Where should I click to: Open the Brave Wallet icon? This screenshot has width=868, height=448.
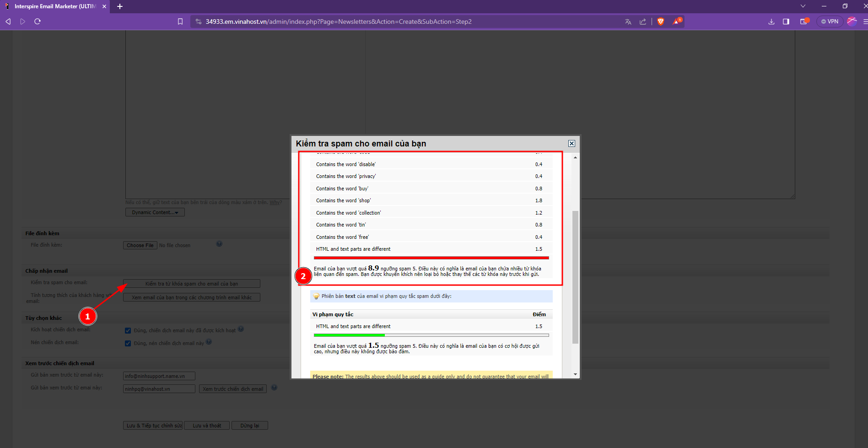click(x=803, y=22)
